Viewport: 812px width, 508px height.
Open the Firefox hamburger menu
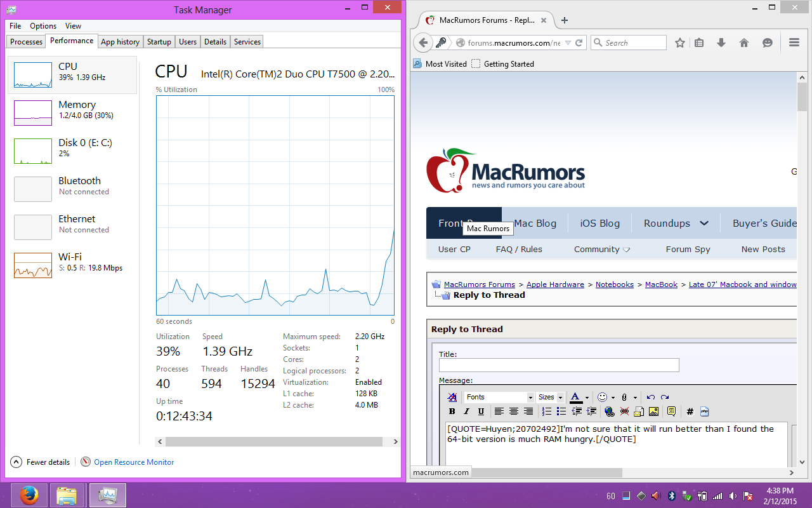(794, 43)
